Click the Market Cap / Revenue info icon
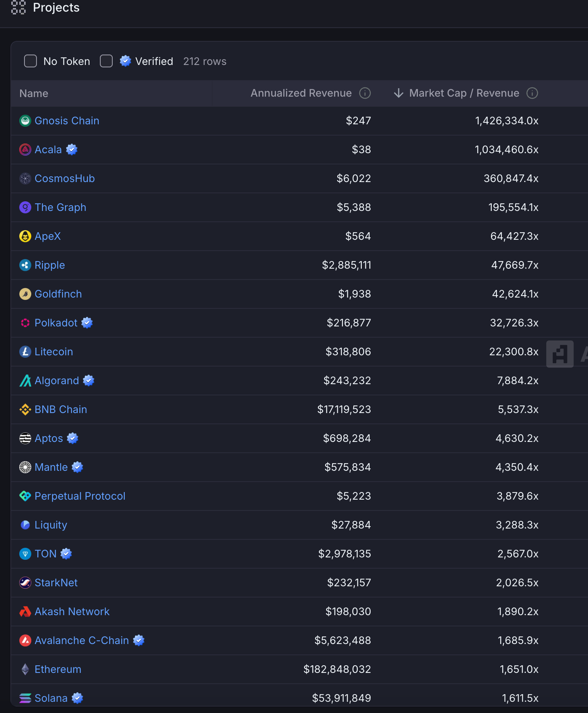The image size is (588, 713). click(x=532, y=93)
